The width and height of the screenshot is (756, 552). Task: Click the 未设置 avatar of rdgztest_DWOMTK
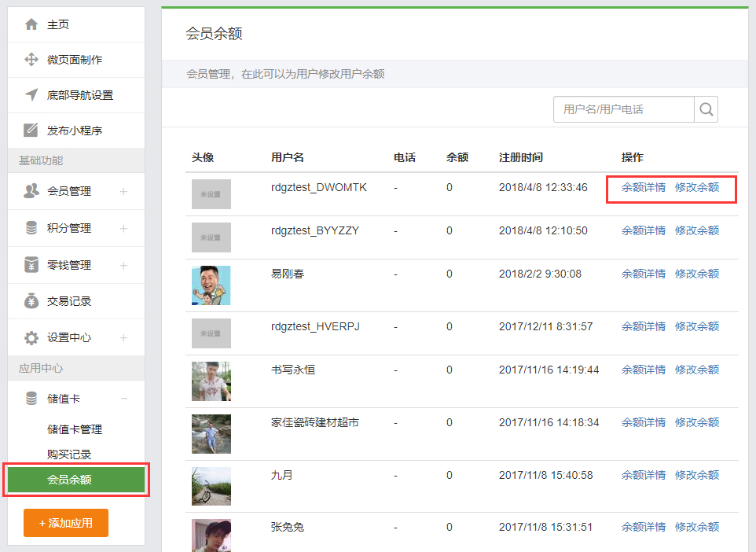[211, 194]
